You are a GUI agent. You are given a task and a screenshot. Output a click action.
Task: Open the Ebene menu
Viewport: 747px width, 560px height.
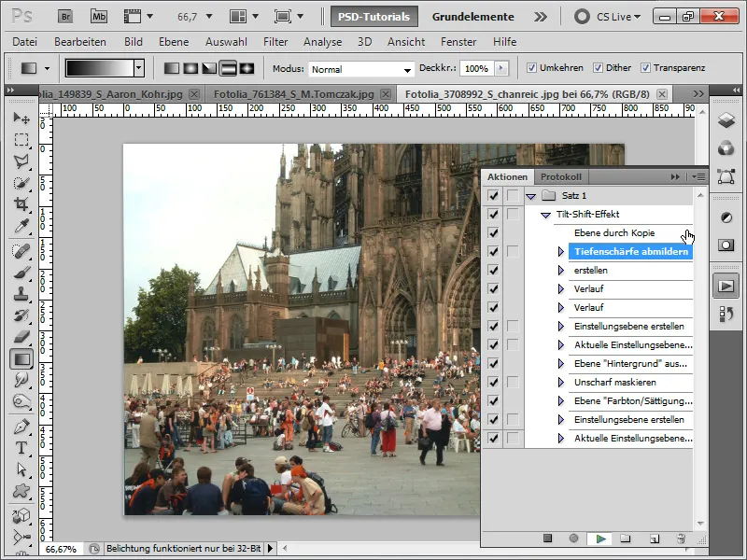pos(174,42)
